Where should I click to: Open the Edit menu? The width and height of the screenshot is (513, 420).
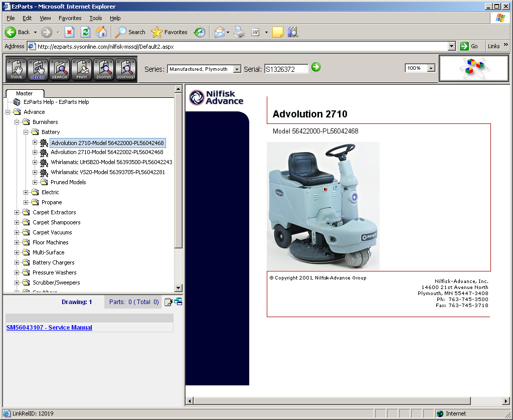(x=27, y=18)
